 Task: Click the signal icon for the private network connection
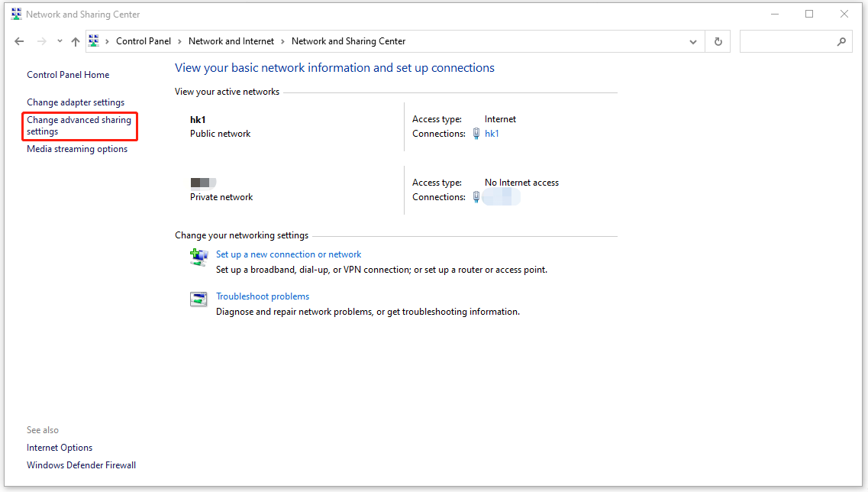click(x=476, y=196)
